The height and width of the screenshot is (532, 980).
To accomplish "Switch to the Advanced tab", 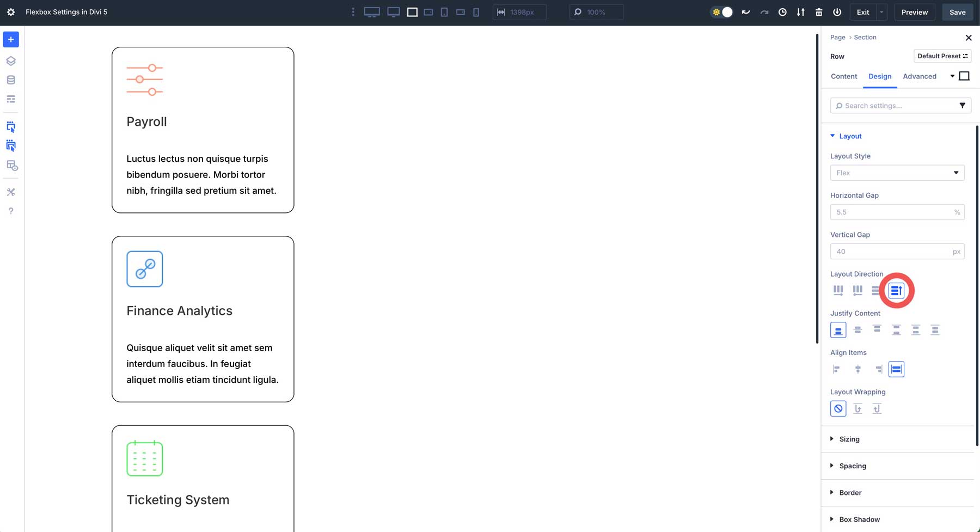I will click(920, 76).
